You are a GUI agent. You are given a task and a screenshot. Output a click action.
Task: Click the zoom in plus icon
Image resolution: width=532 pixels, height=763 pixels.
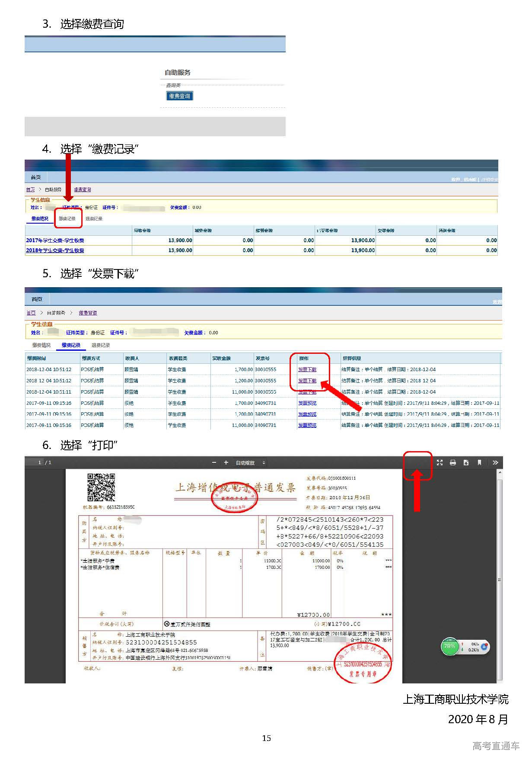(x=226, y=462)
